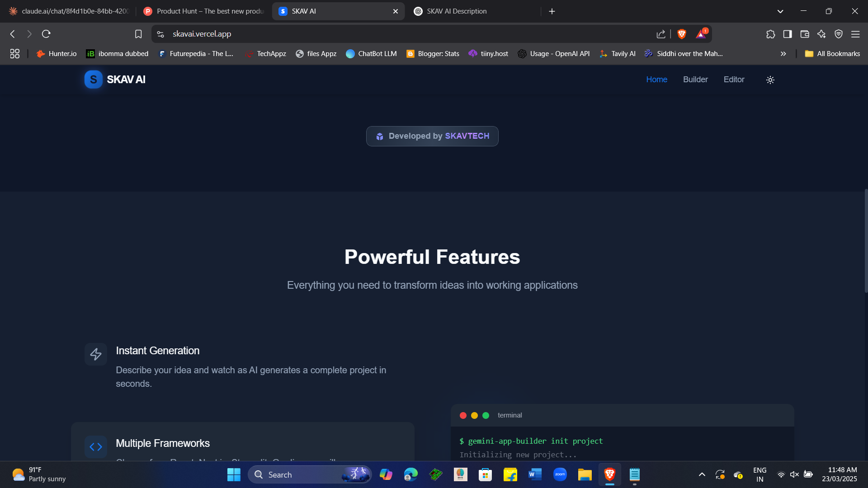Close the SKAV AI tab
The height and width of the screenshot is (488, 868).
coord(396,11)
